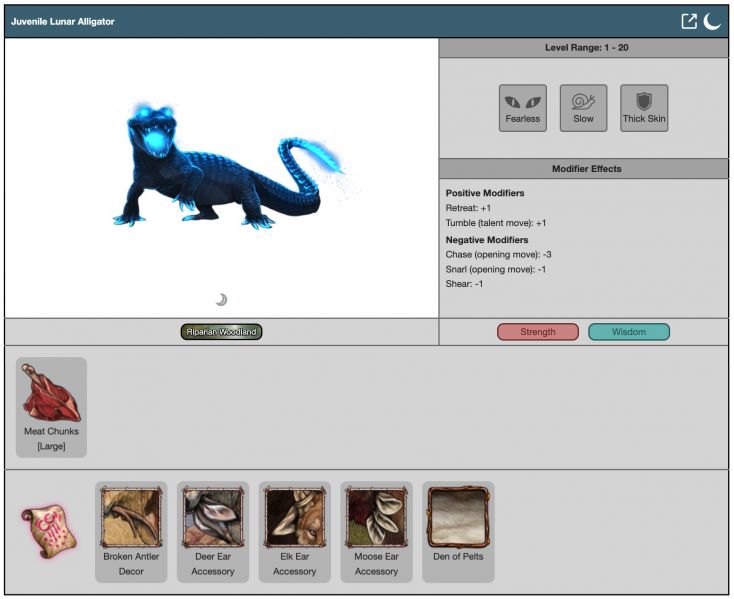Select the Meat Chunks Large item
This screenshot has width=734, height=599.
(51, 407)
